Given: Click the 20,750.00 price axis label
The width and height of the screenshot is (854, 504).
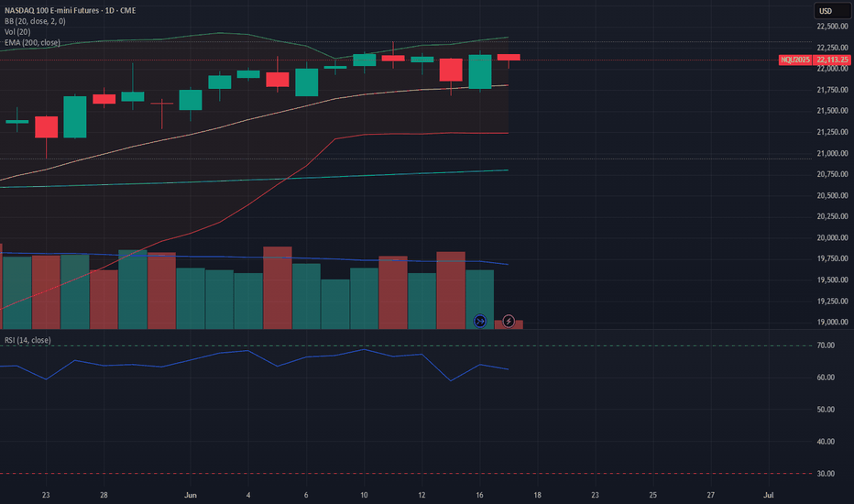Looking at the screenshot, I should (x=832, y=174).
